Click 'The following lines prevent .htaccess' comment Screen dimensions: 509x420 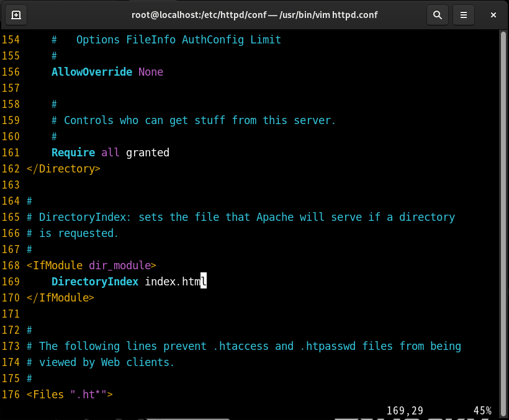click(154, 346)
